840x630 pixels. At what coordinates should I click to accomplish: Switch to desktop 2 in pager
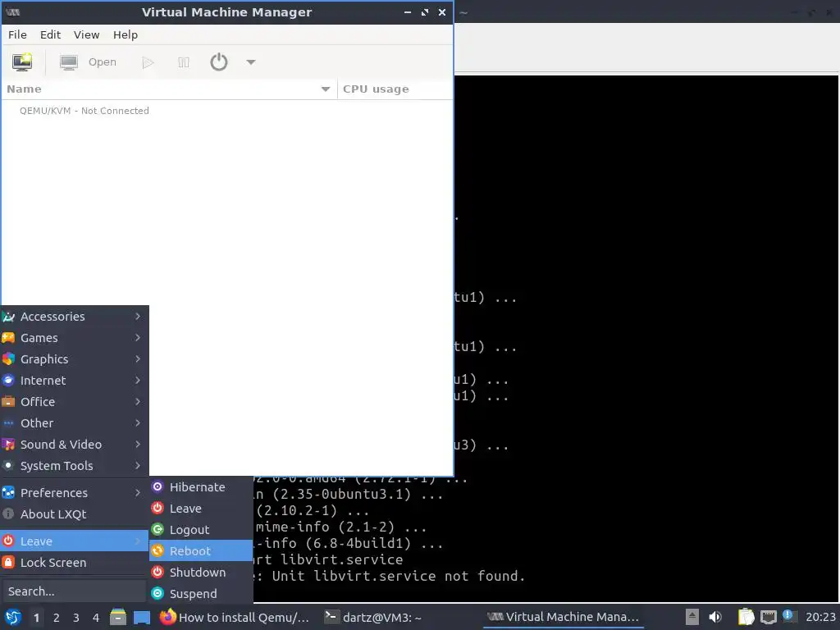pos(57,618)
